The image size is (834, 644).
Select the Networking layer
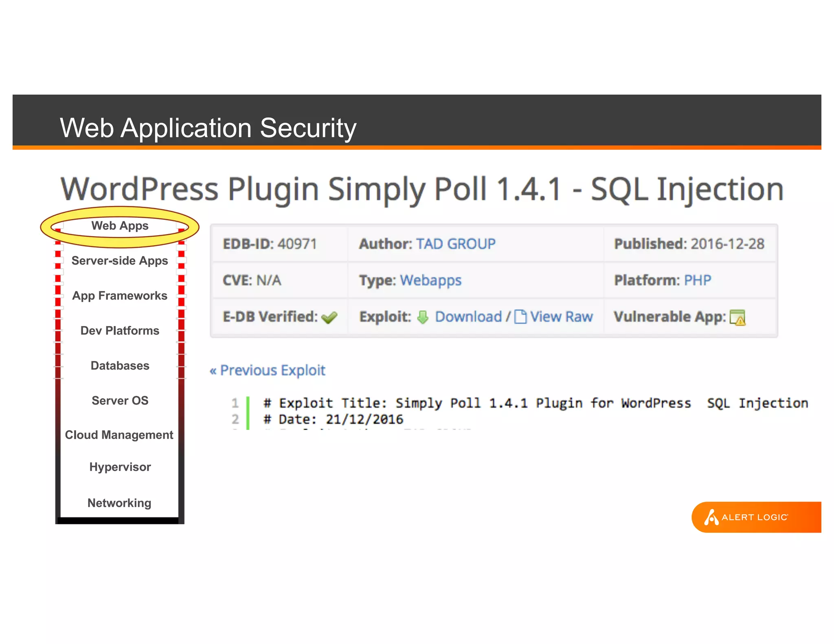coord(119,503)
